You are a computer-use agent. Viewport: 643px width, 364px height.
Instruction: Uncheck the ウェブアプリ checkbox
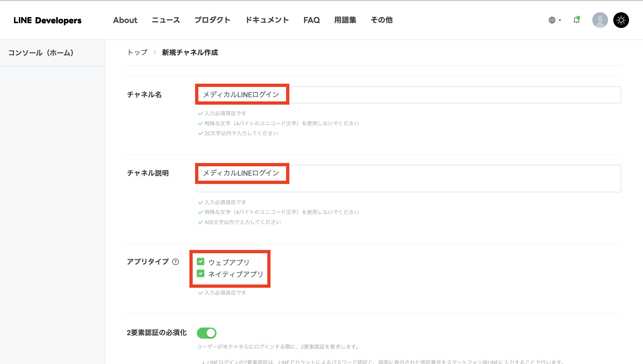[200, 262]
